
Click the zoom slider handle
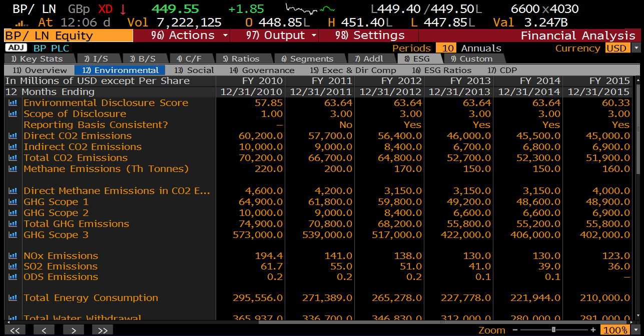(x=553, y=330)
